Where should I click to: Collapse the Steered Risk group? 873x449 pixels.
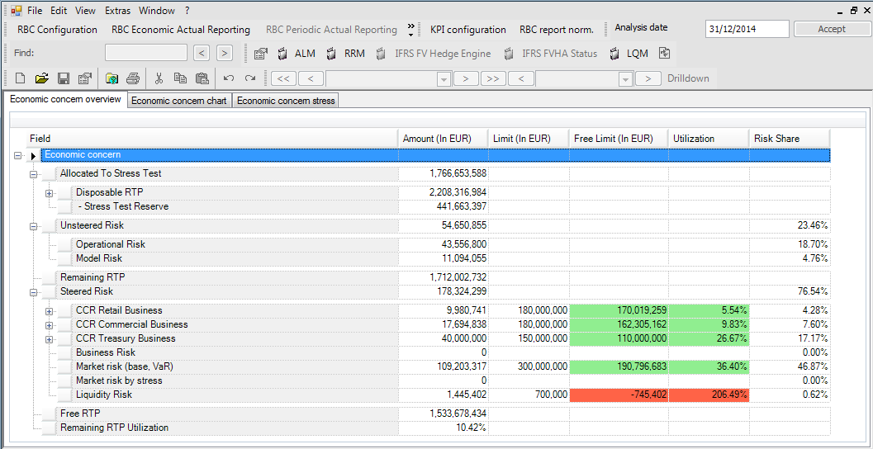point(33,292)
